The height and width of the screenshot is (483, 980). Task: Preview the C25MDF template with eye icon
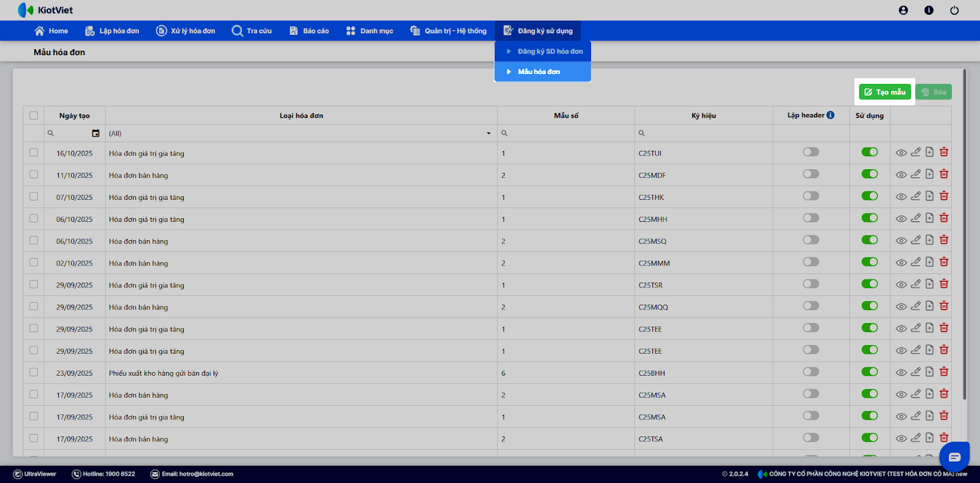pos(901,175)
